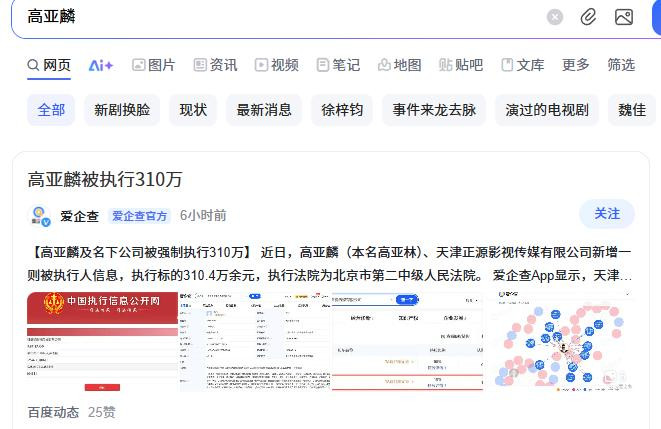Choose the 魏佳 suggestion chip
661x429 pixels.
[x=632, y=110]
